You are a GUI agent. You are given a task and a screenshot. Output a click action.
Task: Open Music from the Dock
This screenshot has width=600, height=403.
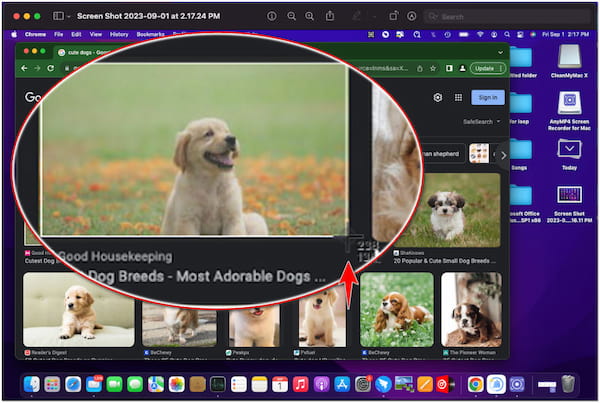(x=300, y=384)
